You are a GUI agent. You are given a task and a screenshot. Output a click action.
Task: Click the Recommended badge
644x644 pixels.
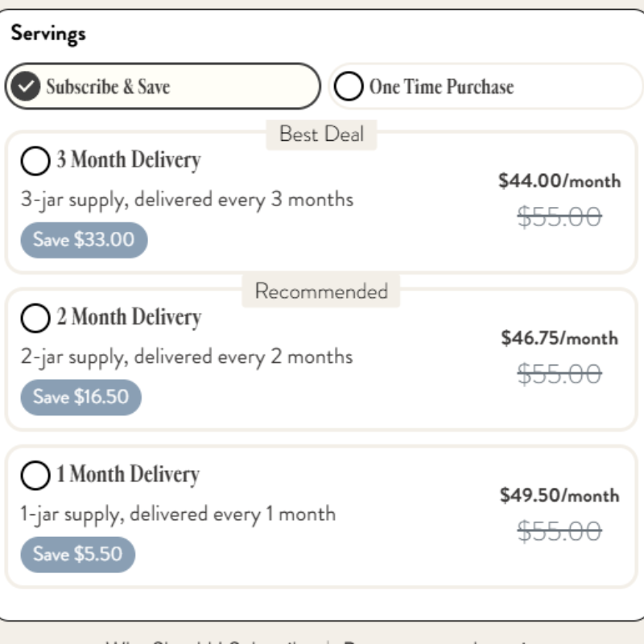point(321,291)
